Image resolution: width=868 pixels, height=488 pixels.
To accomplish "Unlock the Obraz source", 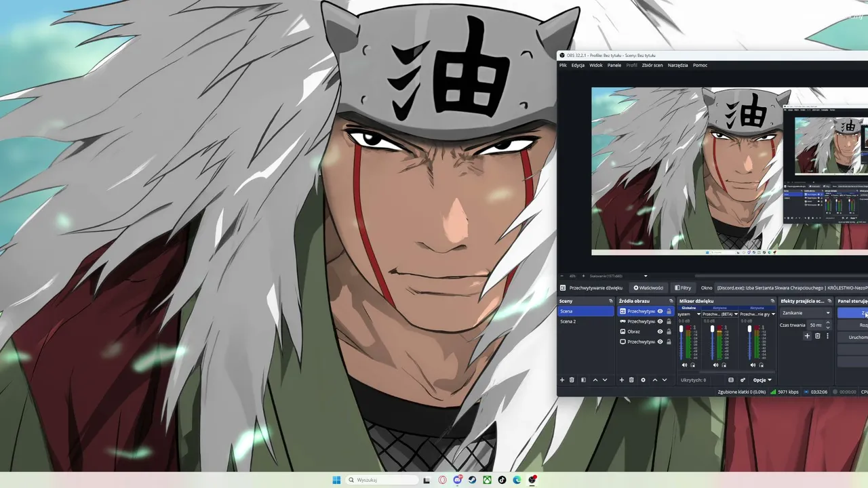I will 669,332.
